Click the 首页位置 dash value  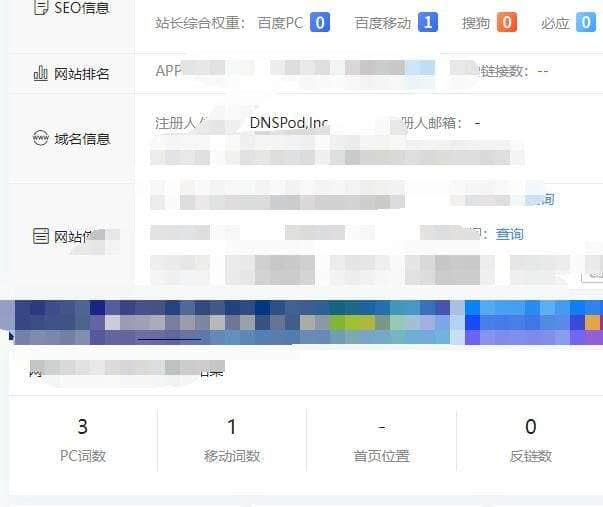coord(381,427)
